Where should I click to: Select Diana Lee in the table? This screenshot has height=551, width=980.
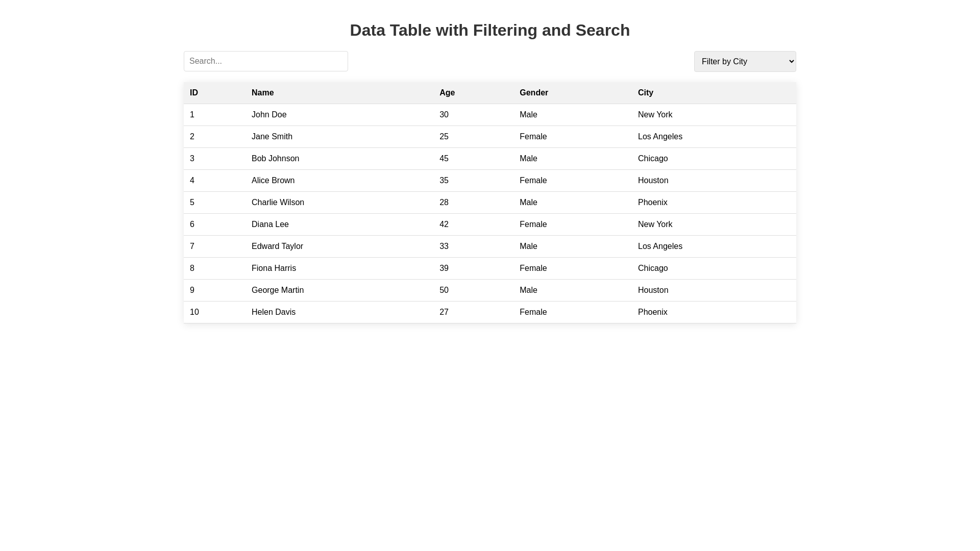pyautogui.click(x=270, y=224)
